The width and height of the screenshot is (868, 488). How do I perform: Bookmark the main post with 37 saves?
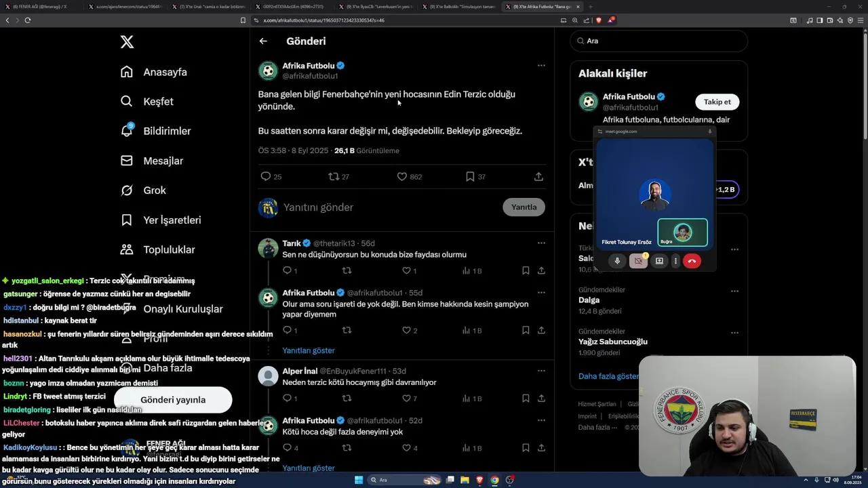coord(475,177)
